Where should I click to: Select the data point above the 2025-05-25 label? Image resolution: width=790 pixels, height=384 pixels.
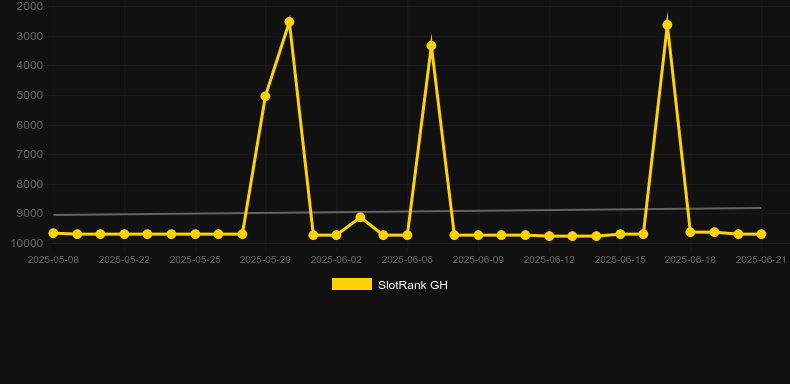(195, 234)
